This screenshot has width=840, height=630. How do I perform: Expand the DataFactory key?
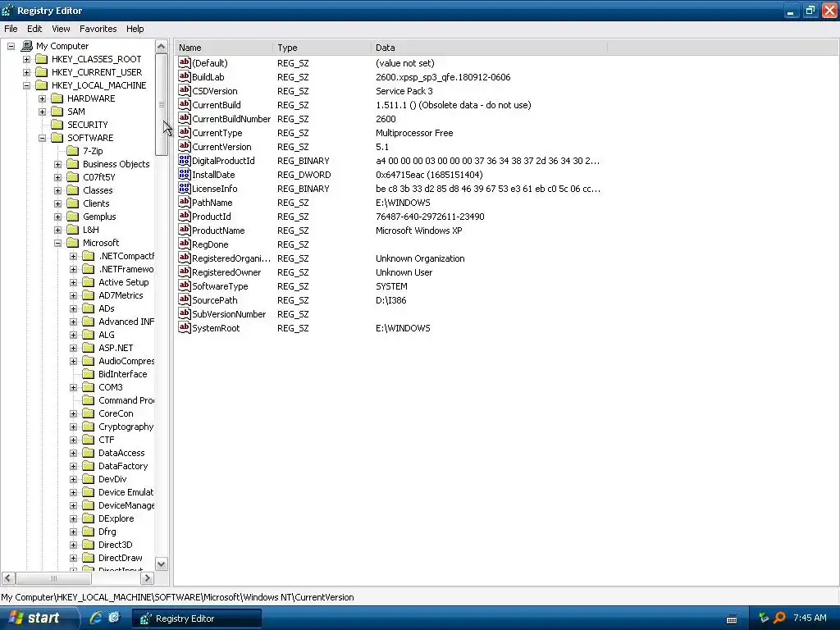pyautogui.click(x=73, y=466)
